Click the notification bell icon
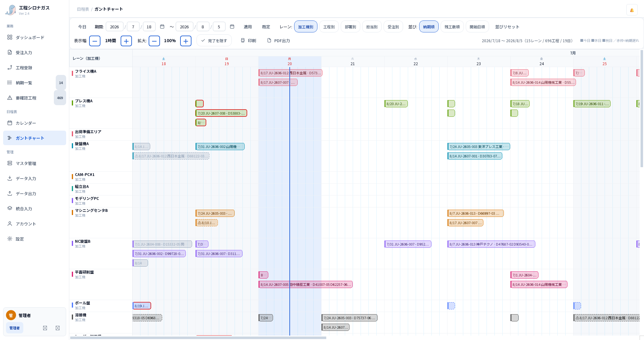Screen dimensions: 644x340 pos(632,10)
